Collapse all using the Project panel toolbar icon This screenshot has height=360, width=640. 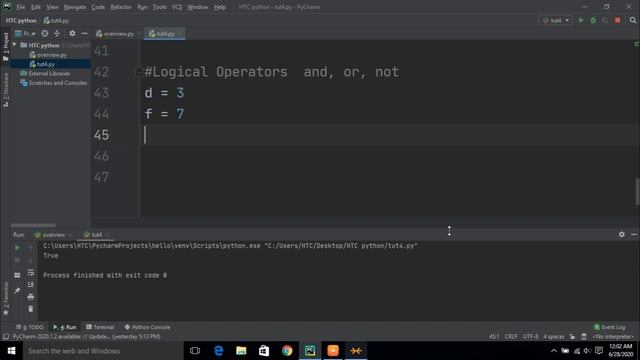pyautogui.click(x=57, y=33)
